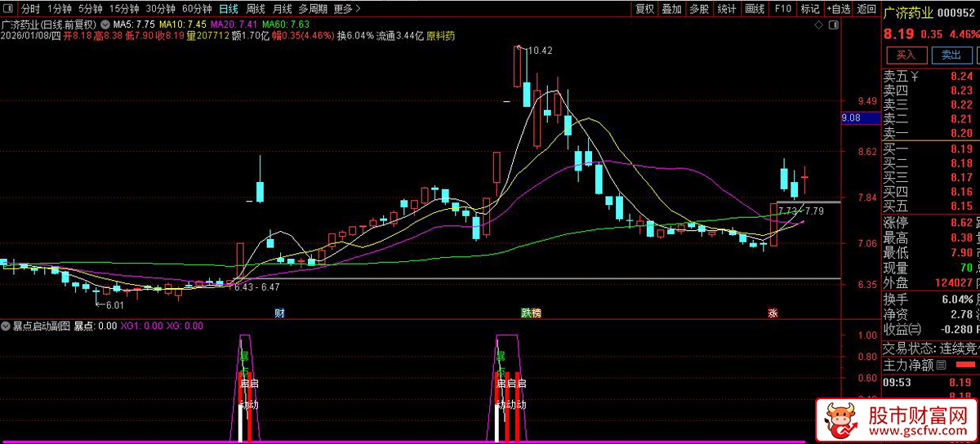The width and height of the screenshot is (980, 444).
Task: Click the red 买入 buy button
Action: point(906,55)
